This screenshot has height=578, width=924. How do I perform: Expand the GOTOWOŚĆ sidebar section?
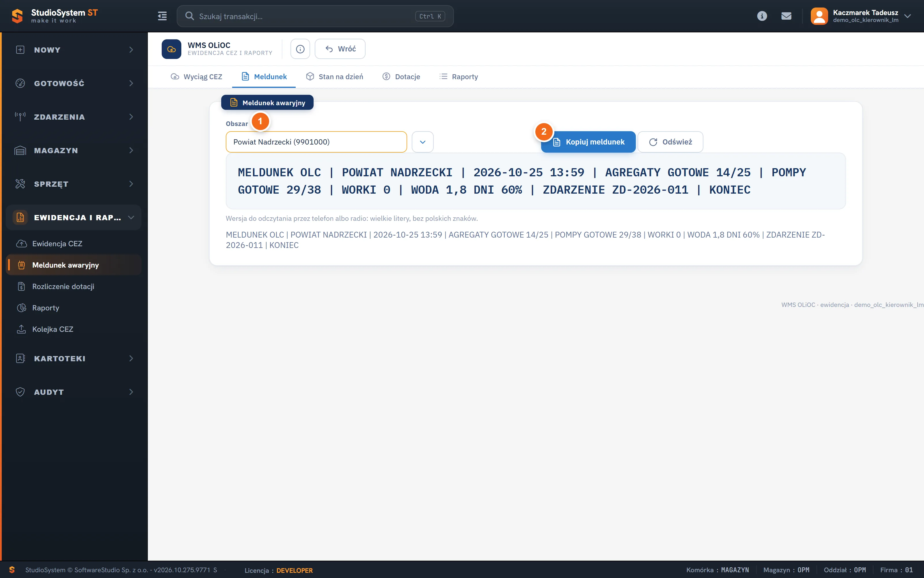coord(74,83)
